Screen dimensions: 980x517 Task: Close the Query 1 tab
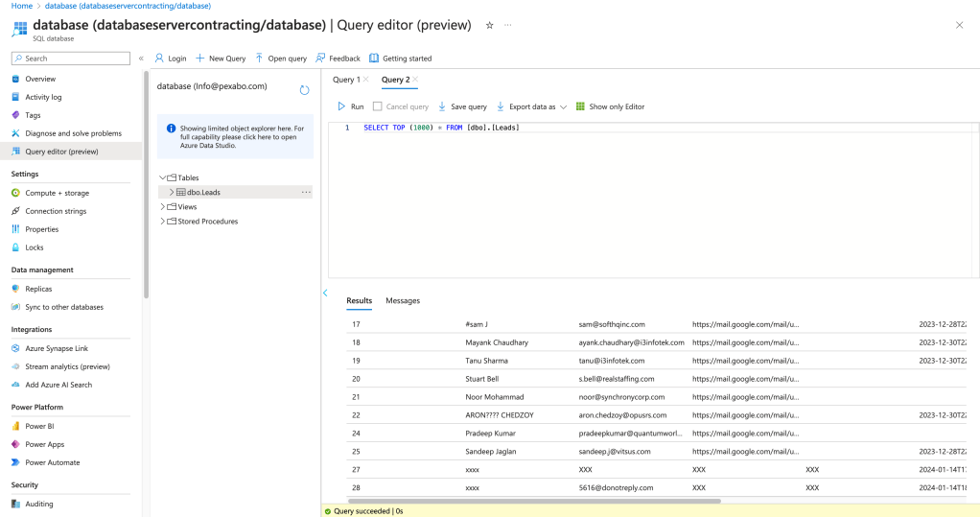[365, 80]
